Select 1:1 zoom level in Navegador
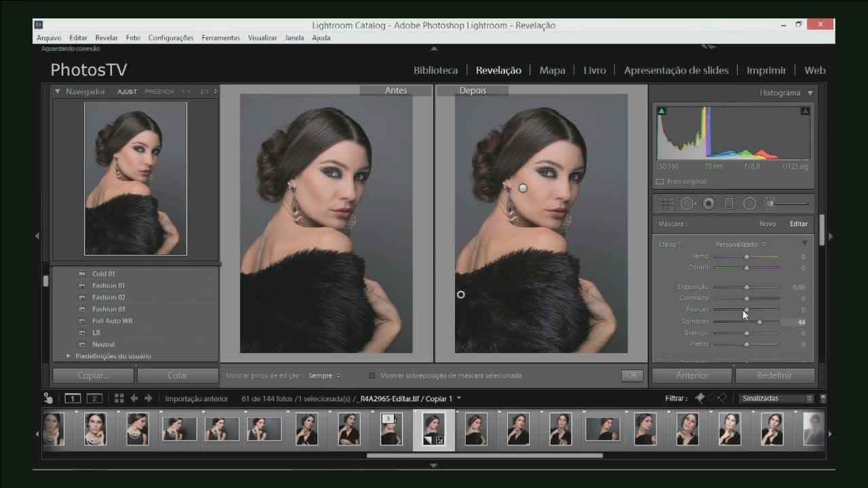Viewport: 868px width, 488px height. click(186, 91)
